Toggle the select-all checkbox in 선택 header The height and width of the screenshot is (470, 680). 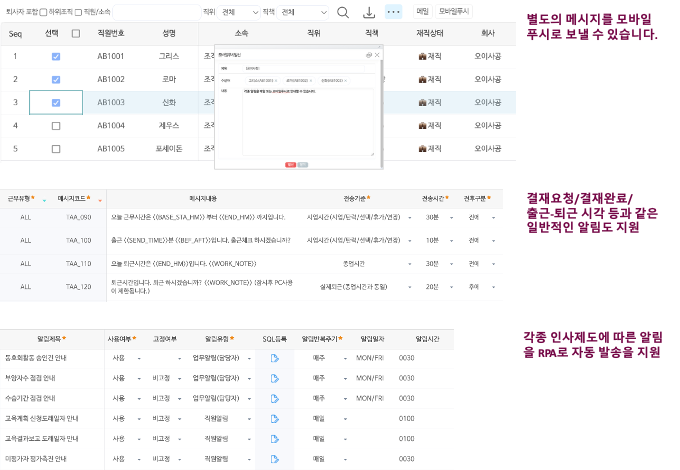click(x=76, y=33)
